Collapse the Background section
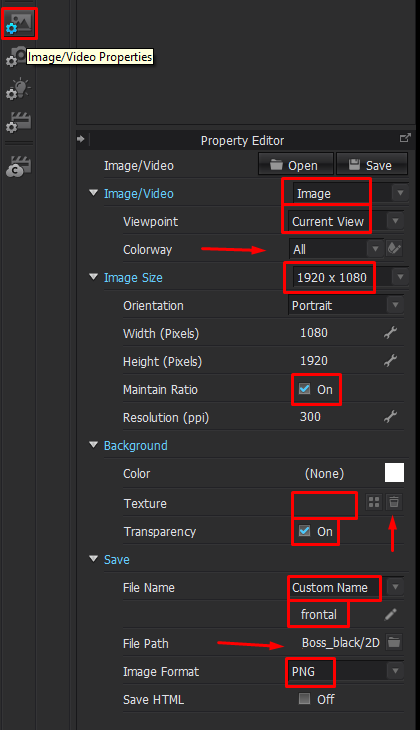This screenshot has height=730, width=420. [94, 445]
